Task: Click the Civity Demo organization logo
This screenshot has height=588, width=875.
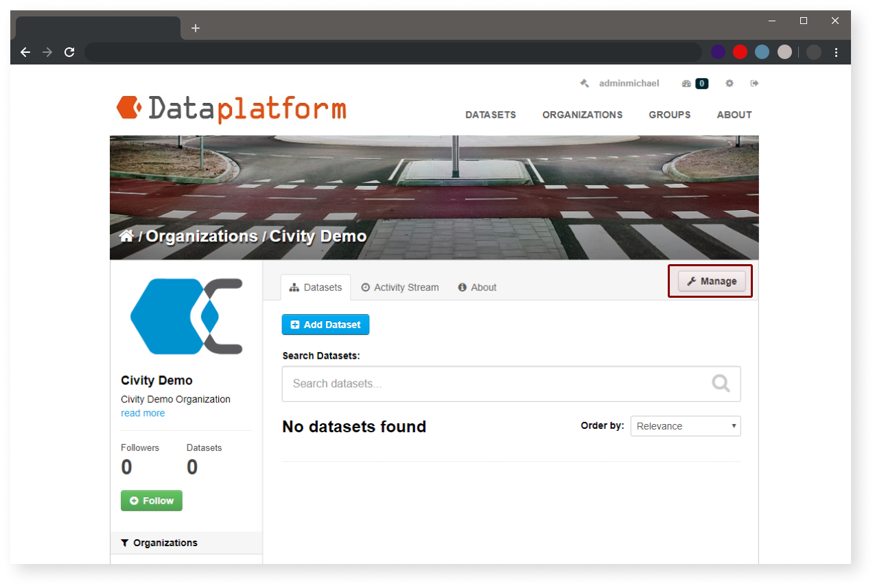Action: click(x=187, y=316)
